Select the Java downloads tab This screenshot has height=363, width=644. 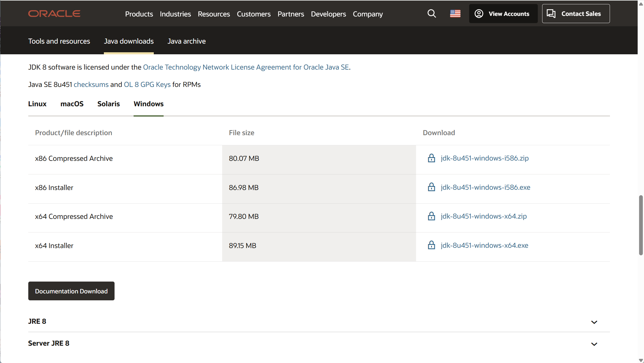click(x=129, y=41)
